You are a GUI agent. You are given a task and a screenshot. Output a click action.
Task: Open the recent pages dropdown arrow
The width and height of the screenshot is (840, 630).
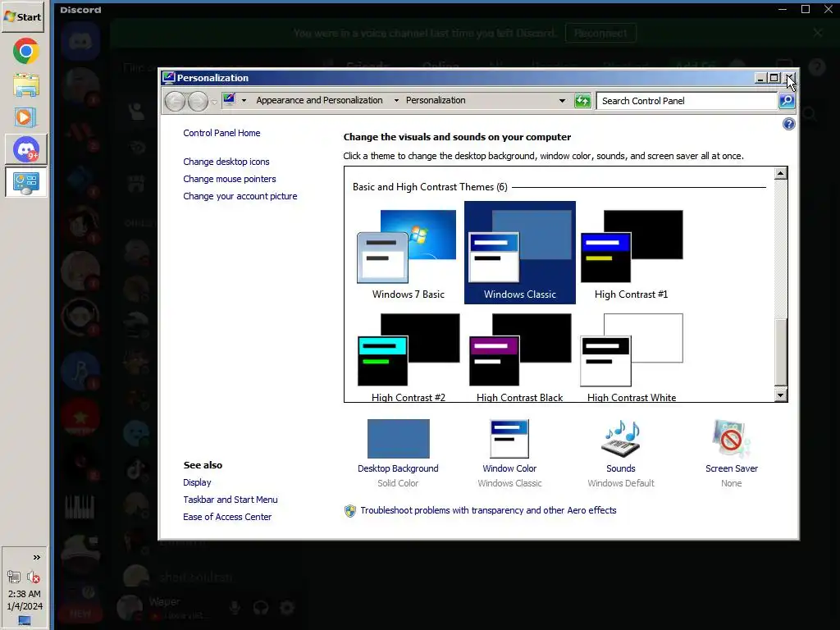click(x=214, y=101)
